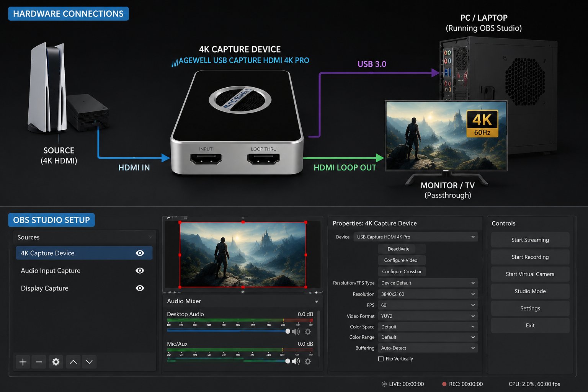The width and height of the screenshot is (588, 392).
Task: Adjust the Mic/Aux volume slider
Action: click(229, 361)
